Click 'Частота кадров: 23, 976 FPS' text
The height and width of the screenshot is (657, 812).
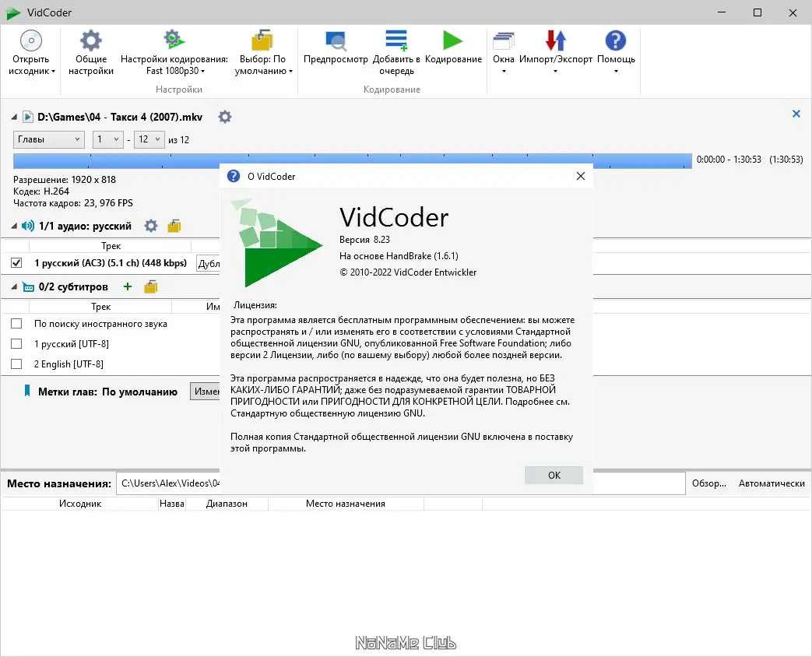[x=73, y=203]
